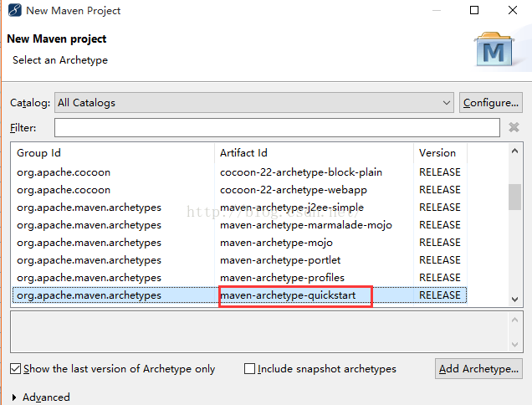
Task: Select maven-archetype-marmalade-mojo row
Action: pos(239,225)
